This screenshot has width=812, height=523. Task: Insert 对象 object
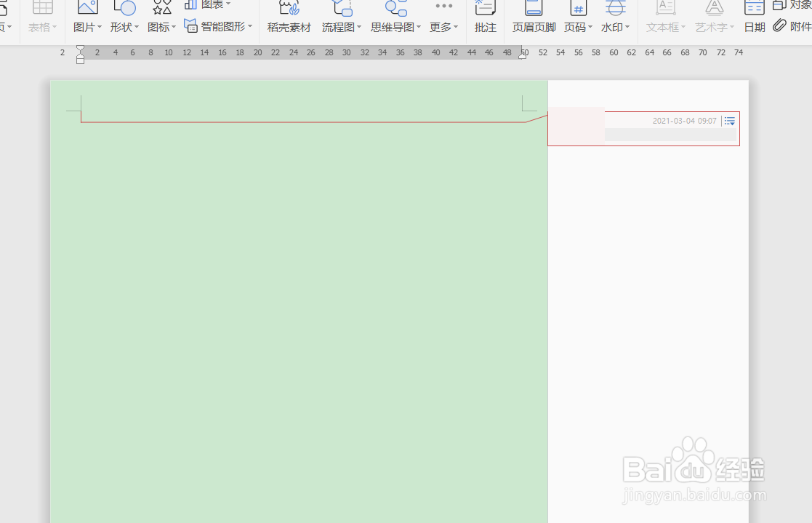[x=792, y=5]
